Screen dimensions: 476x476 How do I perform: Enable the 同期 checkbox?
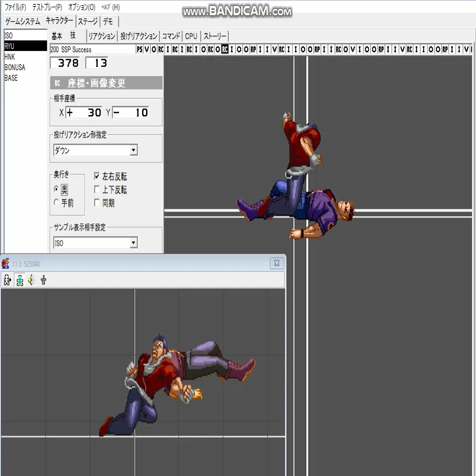[97, 202]
